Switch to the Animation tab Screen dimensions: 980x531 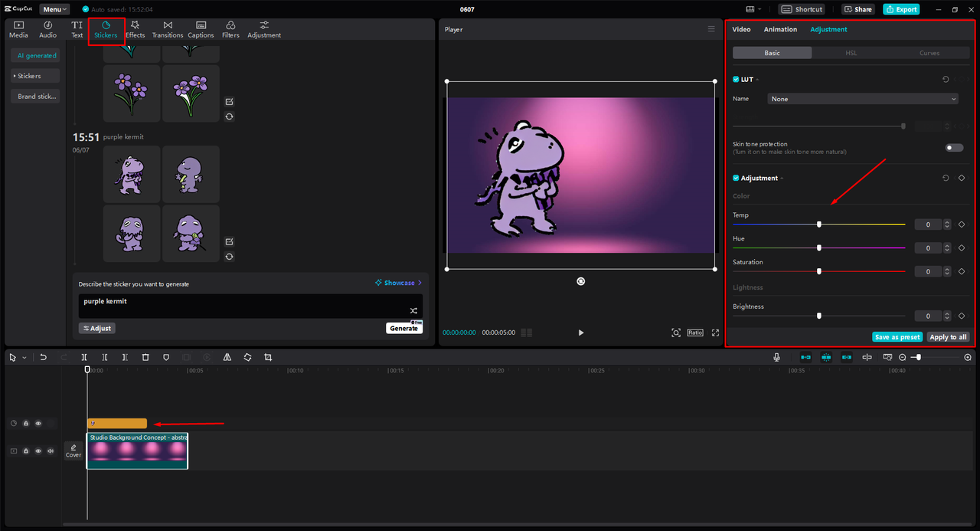coord(780,29)
